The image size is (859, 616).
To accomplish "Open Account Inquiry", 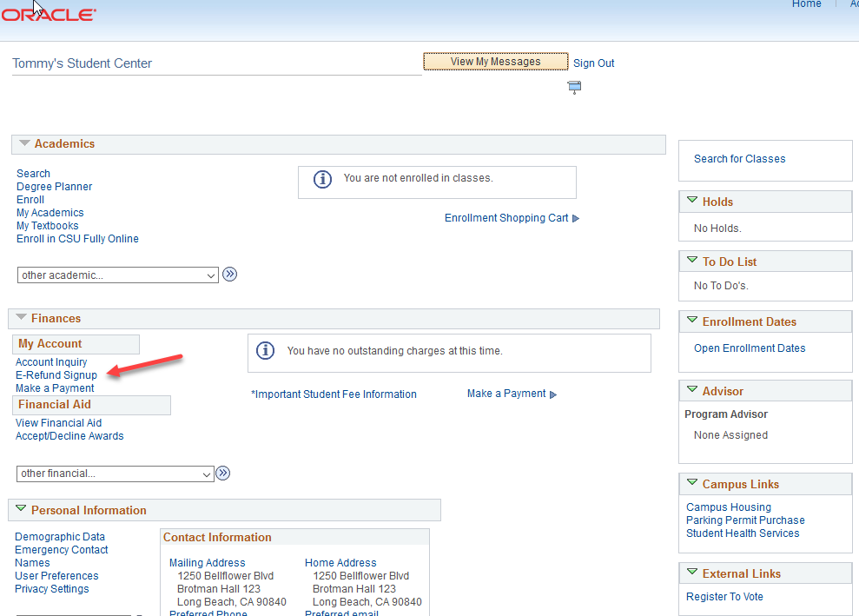I will point(51,362).
